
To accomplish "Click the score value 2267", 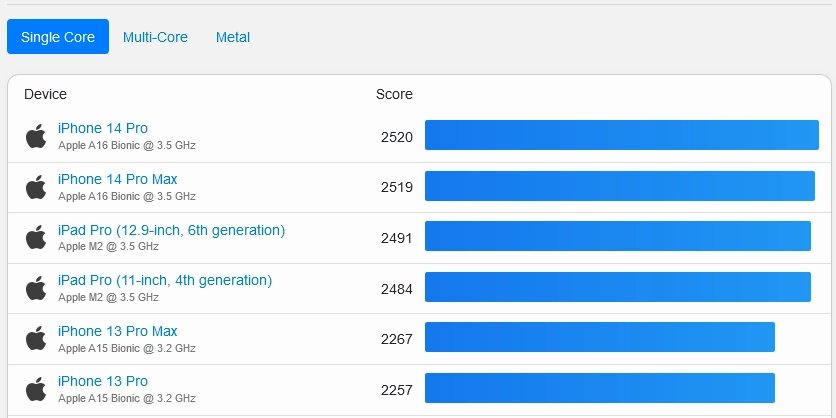I will coord(397,339).
